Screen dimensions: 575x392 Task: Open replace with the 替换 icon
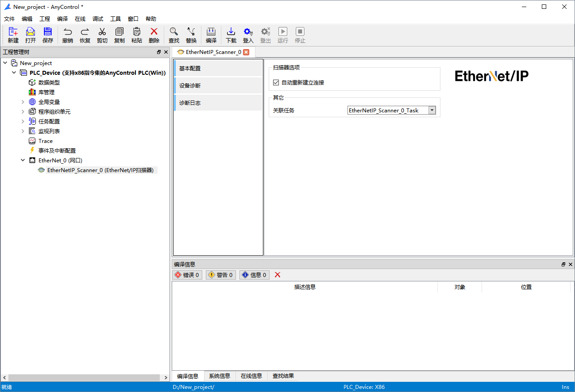(191, 35)
